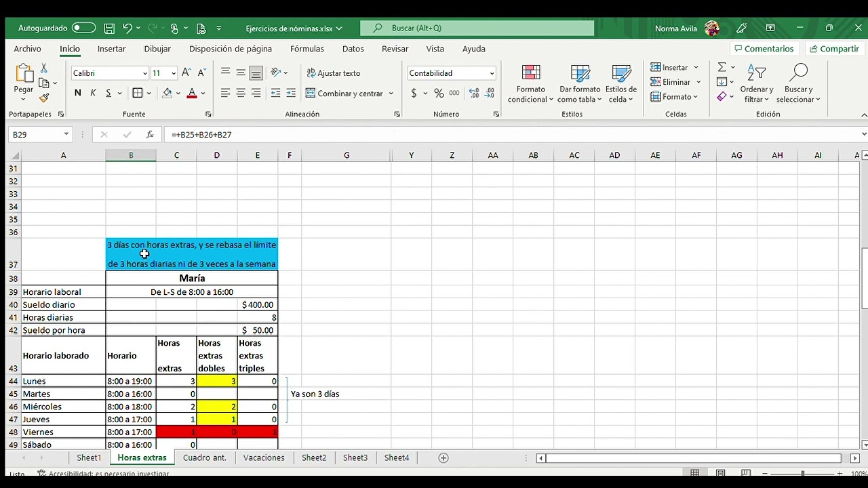The width and height of the screenshot is (868, 488).
Task: Toggle the AutoSave switch
Action: click(x=83, y=28)
